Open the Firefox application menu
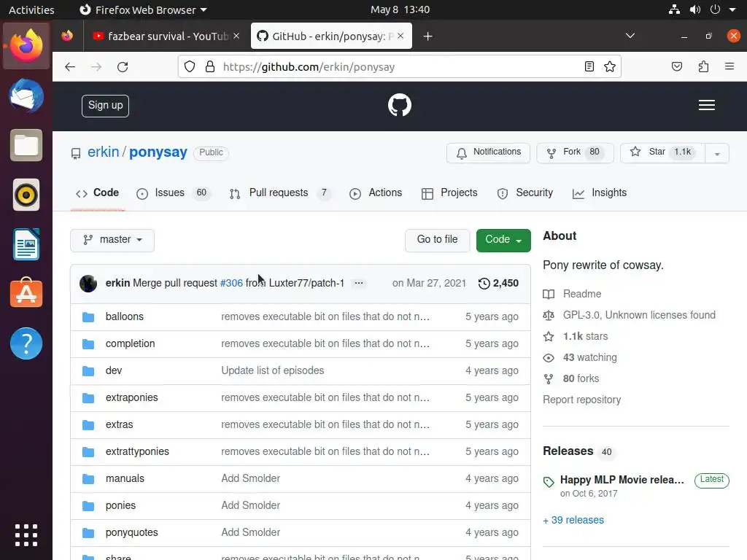Viewport: 747px width, 560px height. click(x=729, y=66)
